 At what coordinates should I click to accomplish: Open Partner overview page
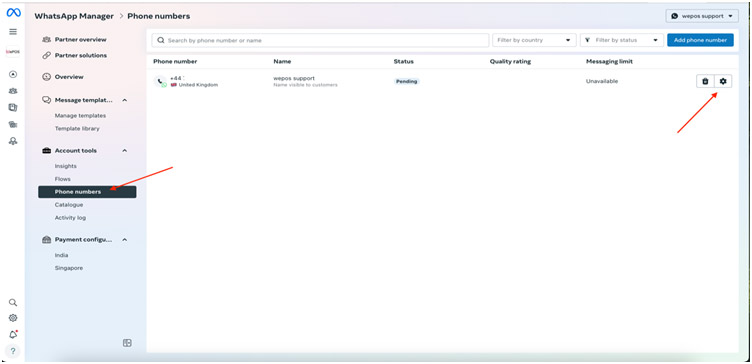coord(81,39)
